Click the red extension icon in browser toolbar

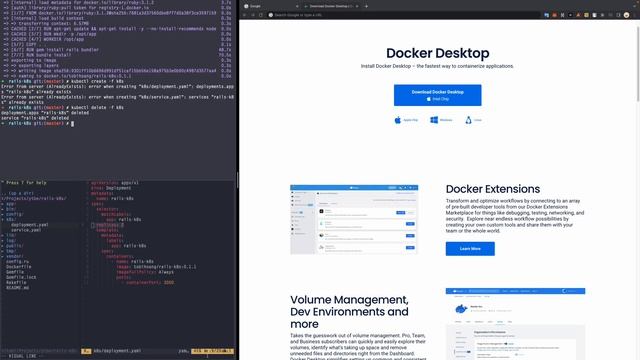tap(554, 15)
